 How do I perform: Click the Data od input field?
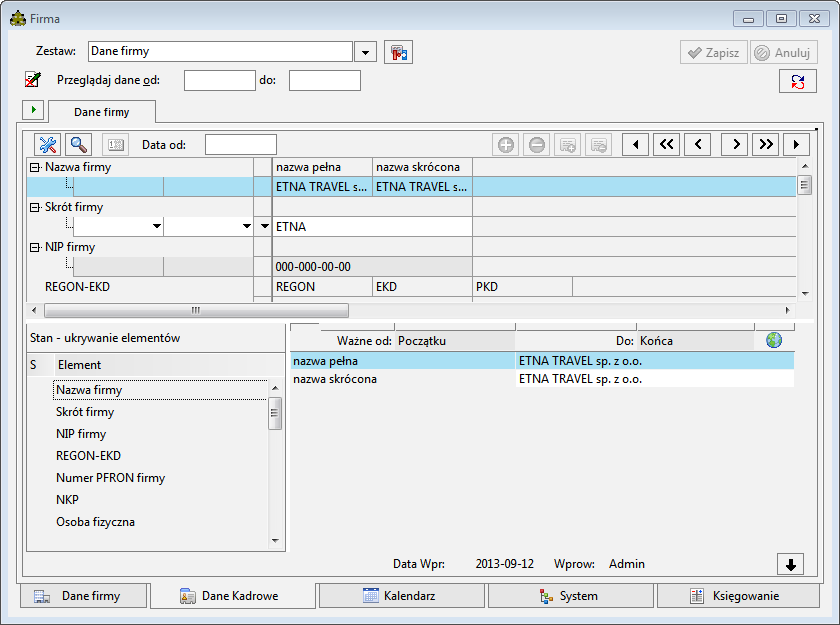pyautogui.click(x=241, y=145)
